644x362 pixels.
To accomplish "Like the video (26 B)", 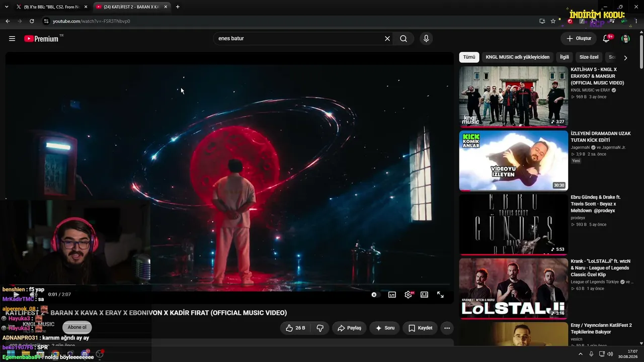I will 295,328.
